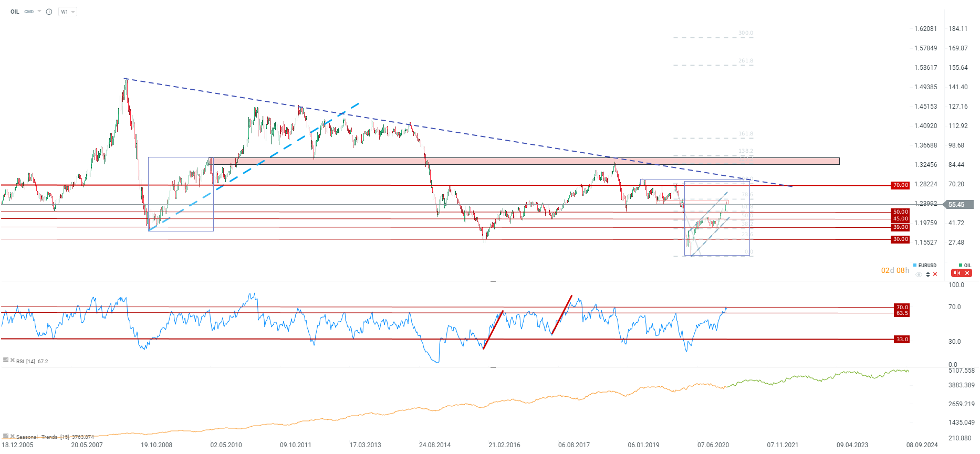The image size is (980, 454).
Task: Click the candle countdown timer 02d 08h
Action: (895, 270)
